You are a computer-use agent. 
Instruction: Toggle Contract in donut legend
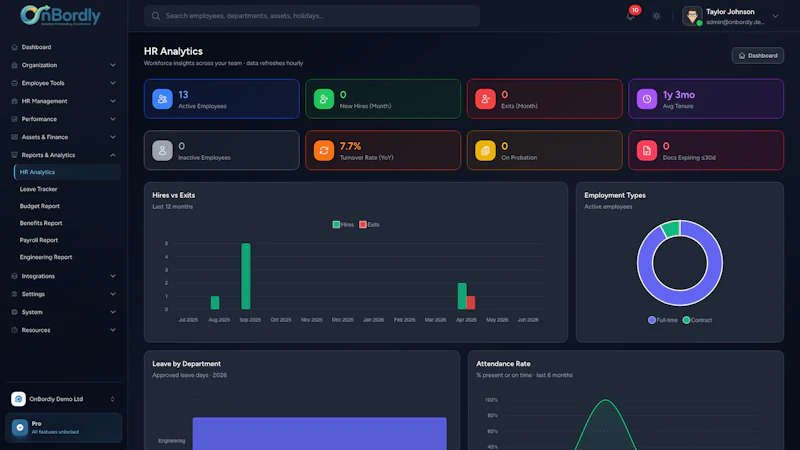click(697, 320)
